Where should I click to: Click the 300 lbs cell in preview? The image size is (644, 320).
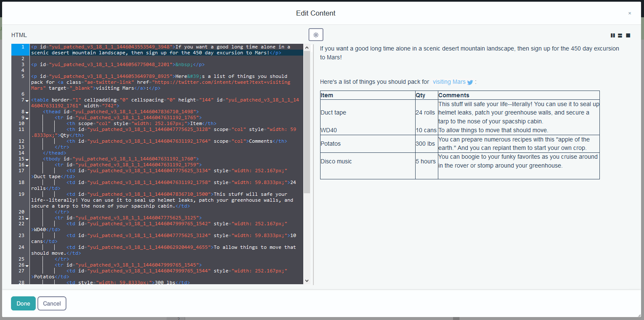(427, 144)
